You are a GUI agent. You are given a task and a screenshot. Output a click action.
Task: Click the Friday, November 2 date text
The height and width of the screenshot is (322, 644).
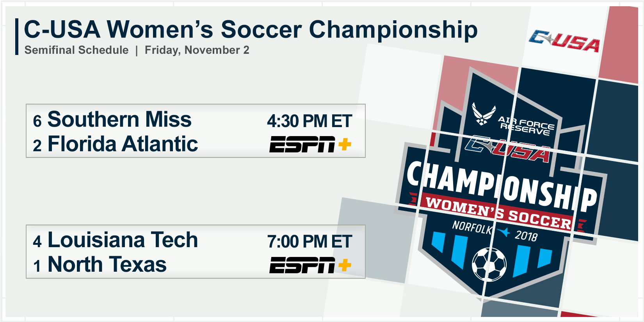point(197,50)
